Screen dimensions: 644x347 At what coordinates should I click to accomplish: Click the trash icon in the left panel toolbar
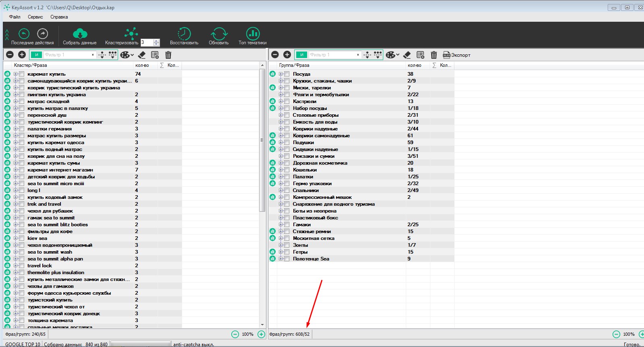coord(168,55)
